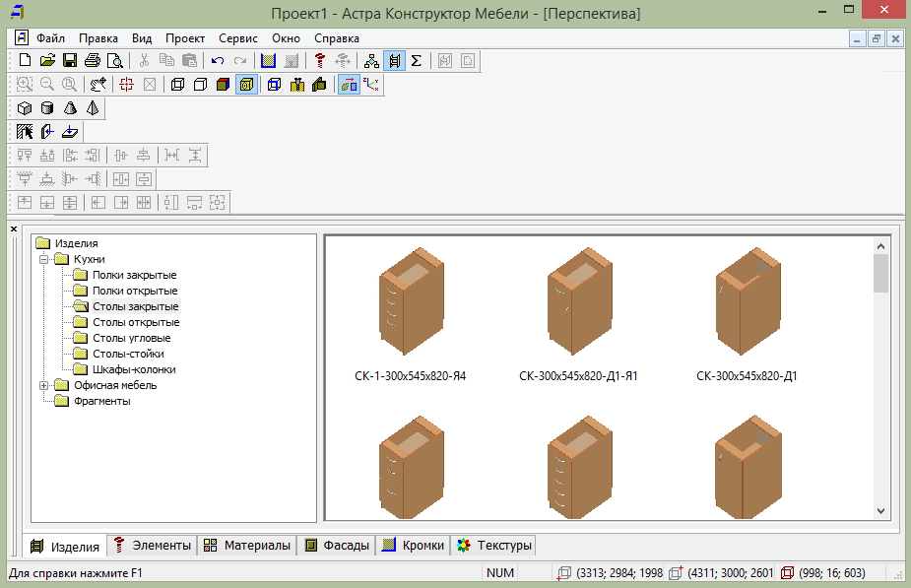The height and width of the screenshot is (588, 911).
Task: Undo the last action with the blue arrow
Action: point(218,60)
